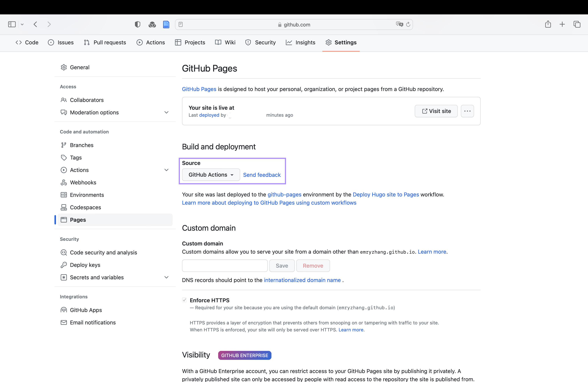Click the blue document extension icon

click(x=166, y=24)
